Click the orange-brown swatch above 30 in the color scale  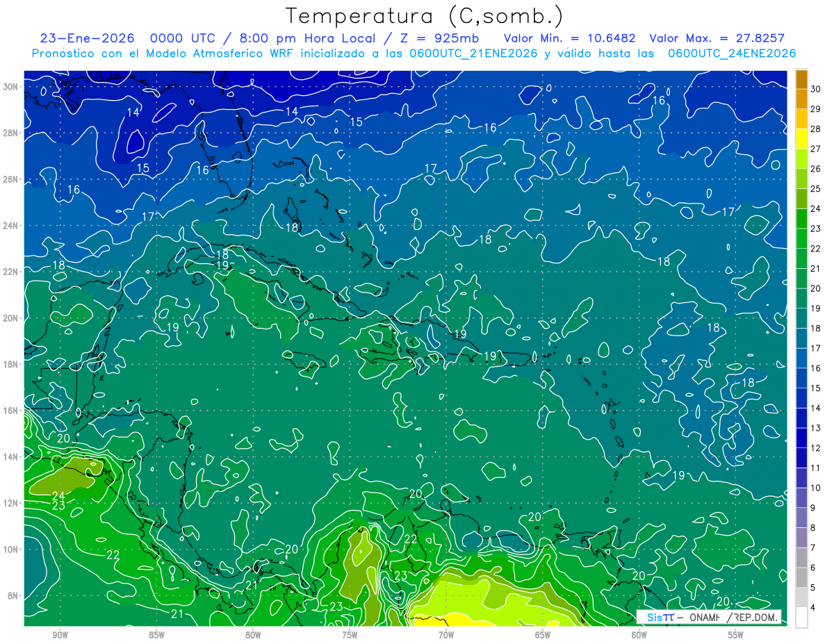[x=802, y=79]
